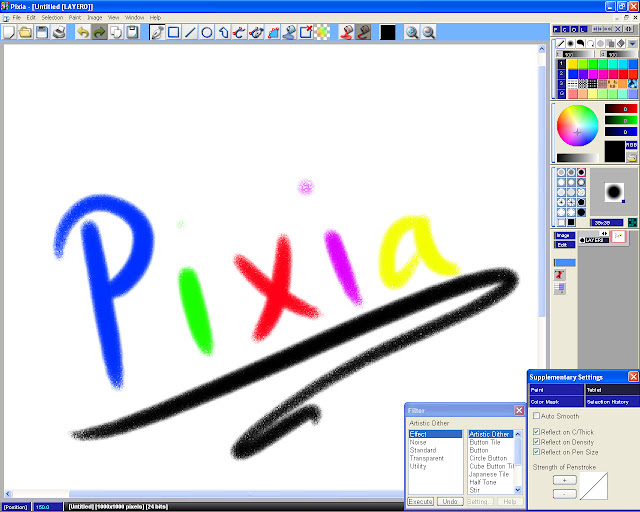
Task: Open the palette panel dropdown arrow
Action: [632, 43]
